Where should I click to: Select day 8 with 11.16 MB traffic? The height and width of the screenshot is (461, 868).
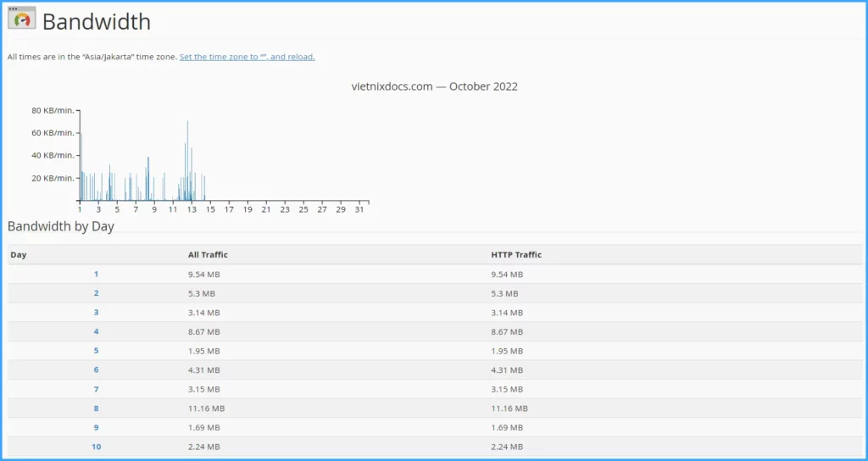[x=96, y=408]
